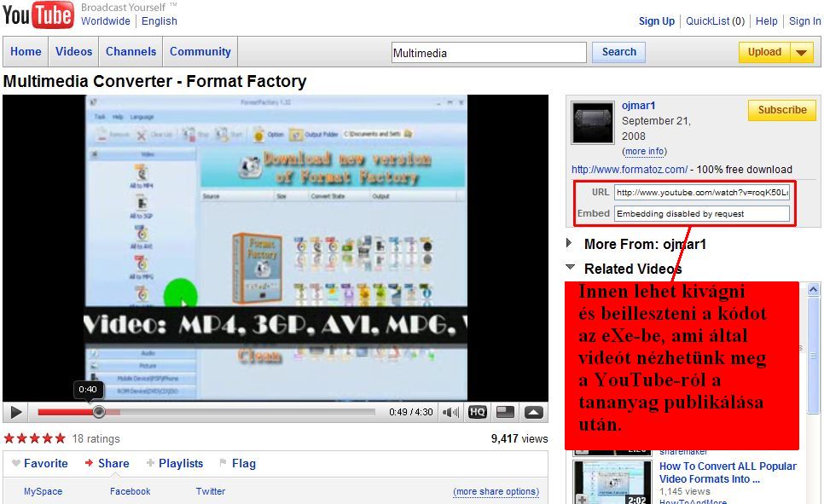This screenshot has height=504, width=824.
Task: Open the Videos tab
Action: pyautogui.click(x=73, y=51)
